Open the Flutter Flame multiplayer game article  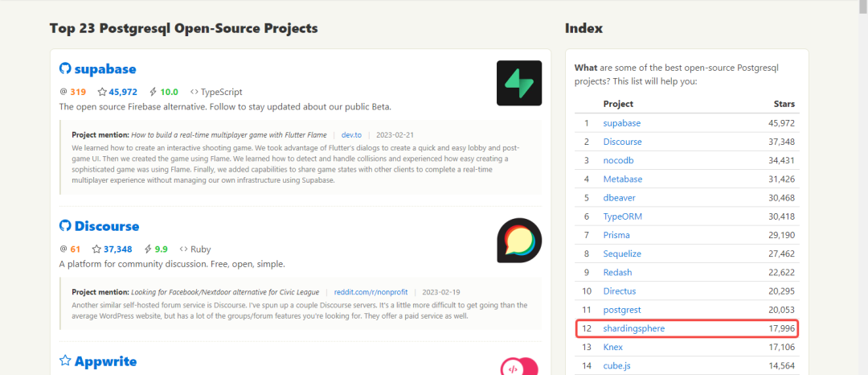[228, 134]
